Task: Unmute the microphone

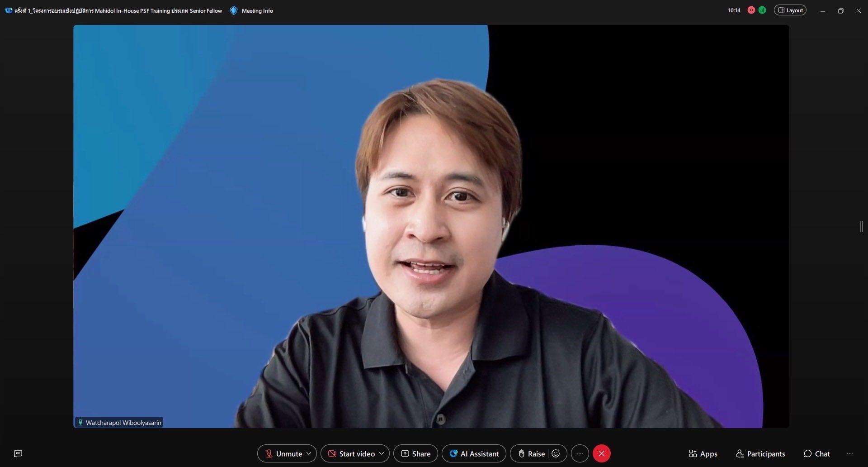Action: 283,453
